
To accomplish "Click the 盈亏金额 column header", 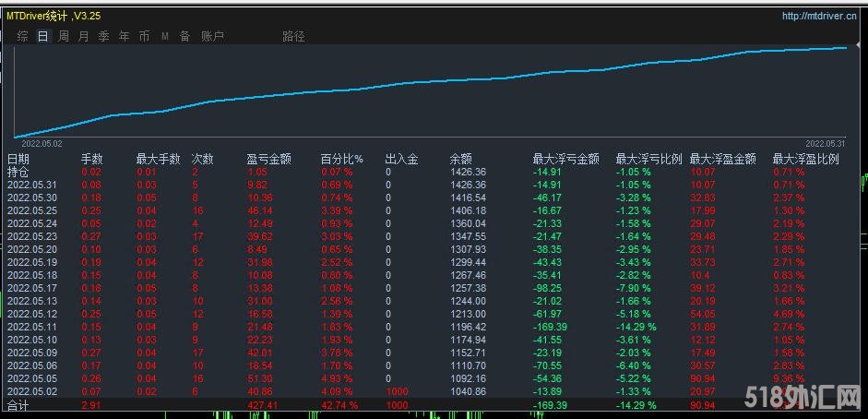I will [269, 159].
